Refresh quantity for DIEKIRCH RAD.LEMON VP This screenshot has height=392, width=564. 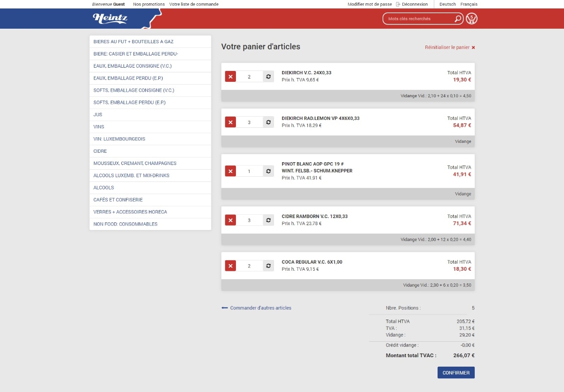(268, 122)
